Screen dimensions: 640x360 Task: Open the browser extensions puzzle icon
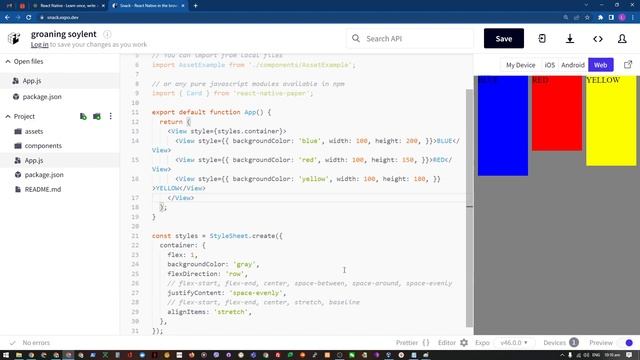600,18
